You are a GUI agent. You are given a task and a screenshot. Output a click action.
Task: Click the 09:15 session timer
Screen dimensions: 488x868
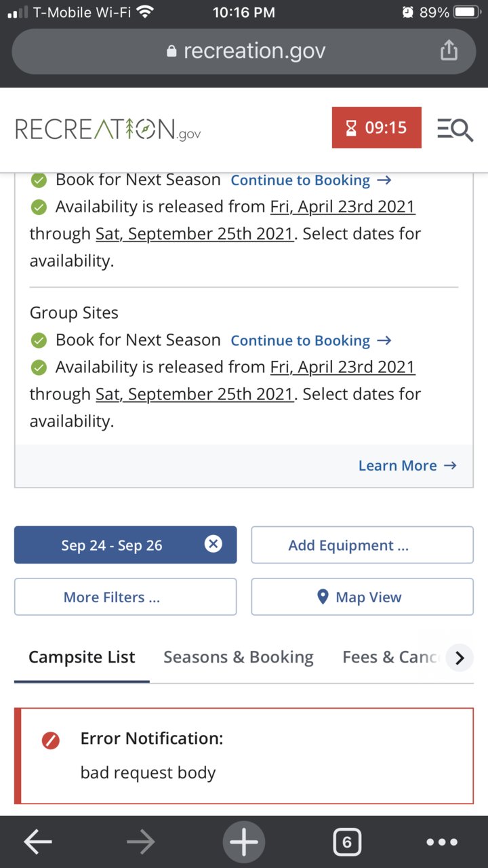coord(377,127)
